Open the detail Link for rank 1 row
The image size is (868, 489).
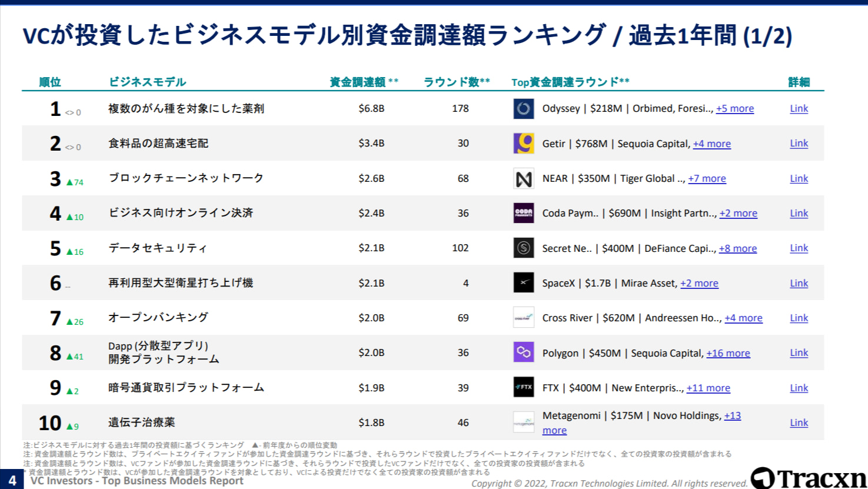click(799, 109)
